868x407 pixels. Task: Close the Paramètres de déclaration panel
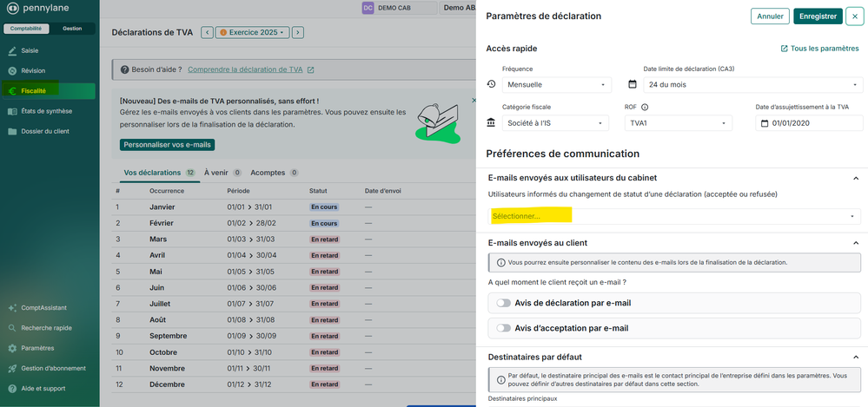[854, 16]
